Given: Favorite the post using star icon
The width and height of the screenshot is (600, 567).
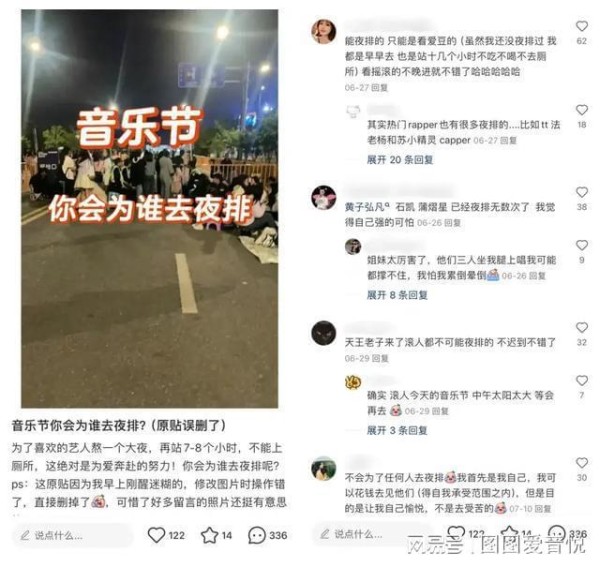Looking at the screenshot, I should tap(209, 535).
